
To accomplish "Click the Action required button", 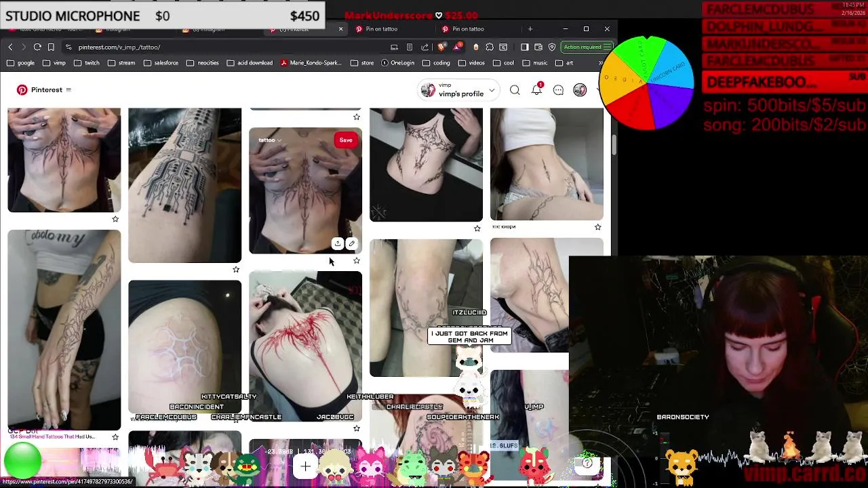I will (x=587, y=47).
